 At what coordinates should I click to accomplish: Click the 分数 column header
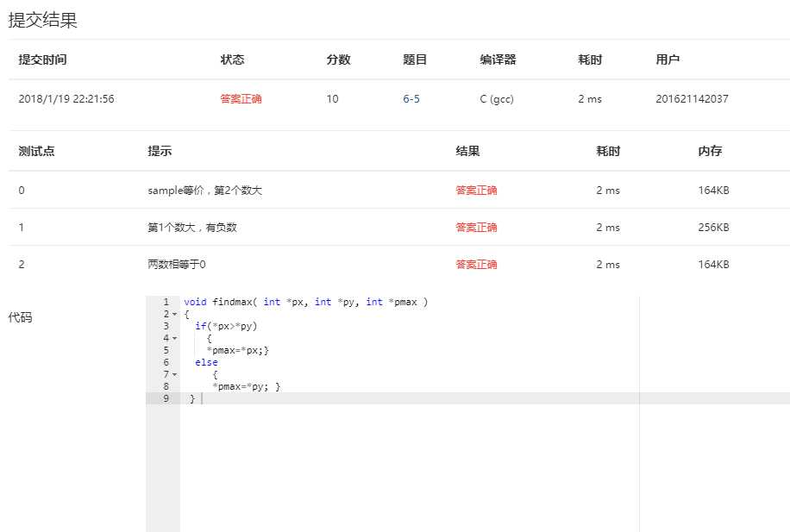(x=339, y=59)
